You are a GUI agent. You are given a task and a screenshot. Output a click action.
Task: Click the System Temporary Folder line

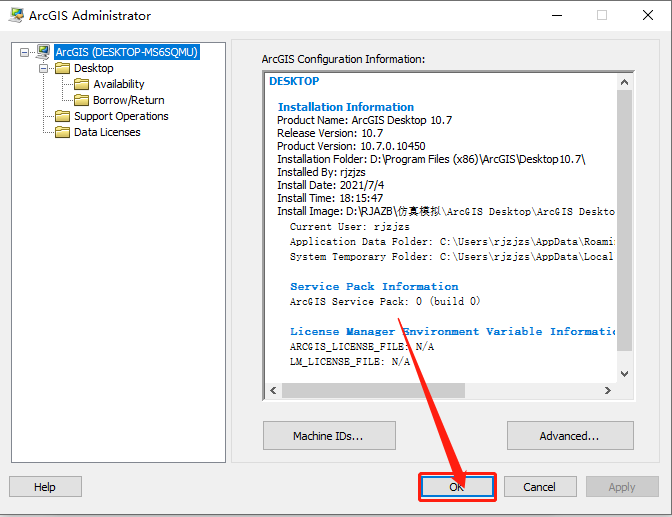tap(452, 256)
